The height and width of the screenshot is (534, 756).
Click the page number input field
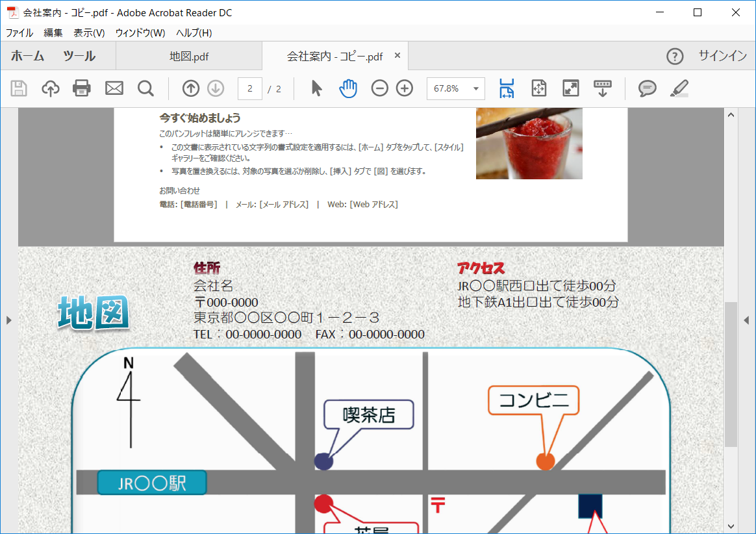click(250, 88)
